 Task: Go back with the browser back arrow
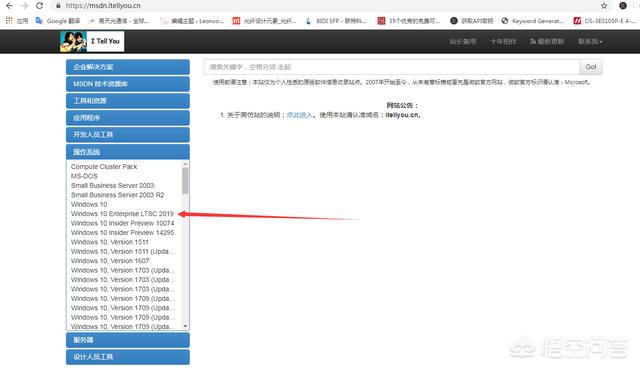point(9,6)
